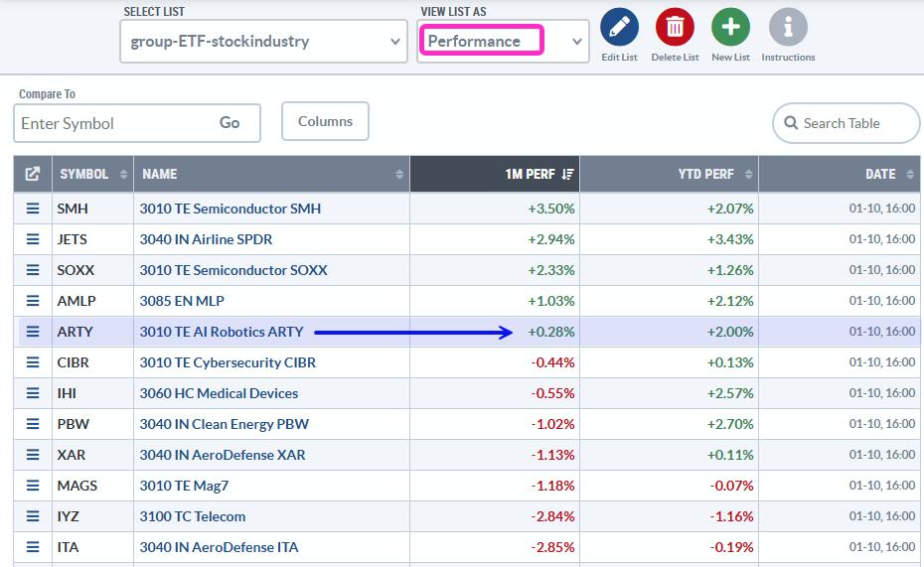The width and height of the screenshot is (924, 567).
Task: Open the row menu icon for MAGS
Action: (x=33, y=486)
